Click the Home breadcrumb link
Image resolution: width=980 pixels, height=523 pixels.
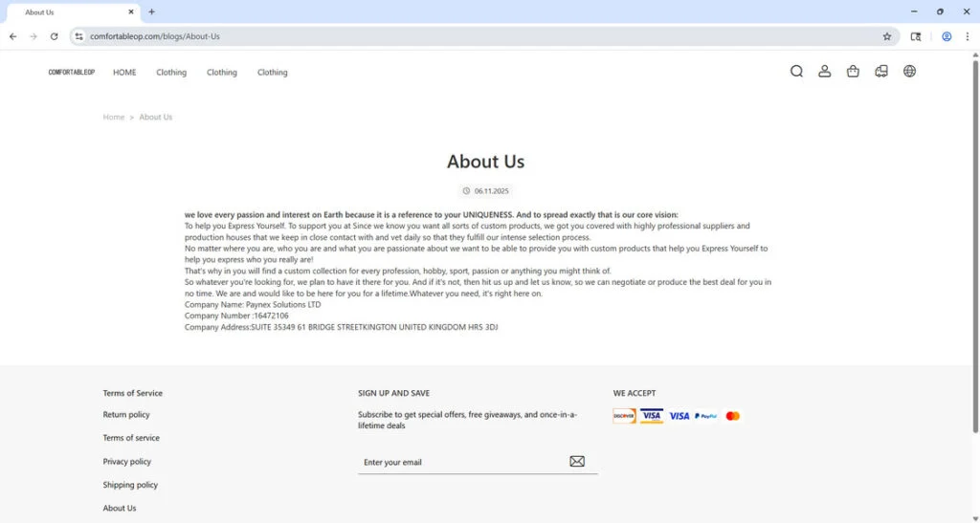pos(114,117)
